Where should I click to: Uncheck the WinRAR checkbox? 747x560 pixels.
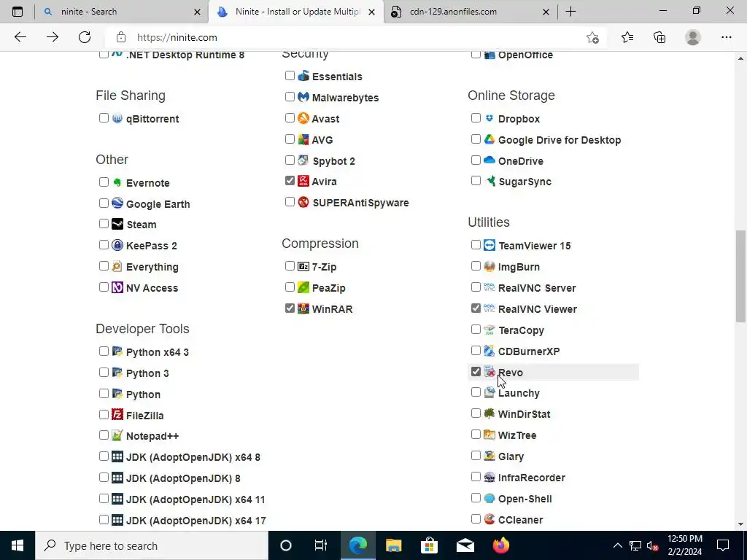[x=290, y=308]
